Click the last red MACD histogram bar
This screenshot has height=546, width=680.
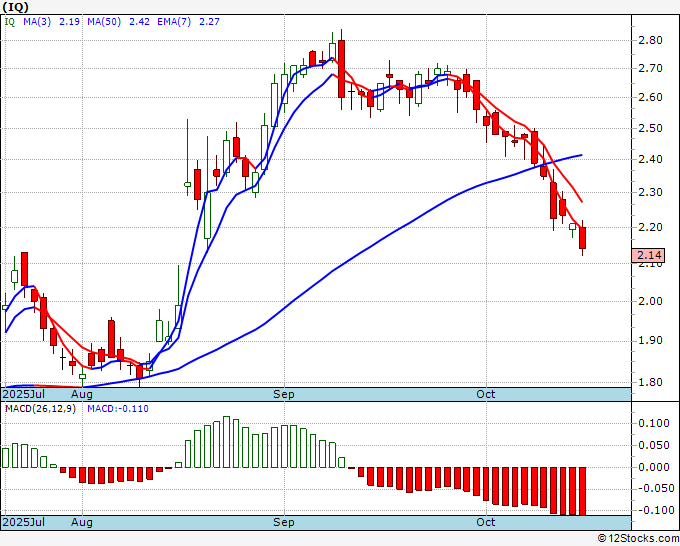(582, 491)
